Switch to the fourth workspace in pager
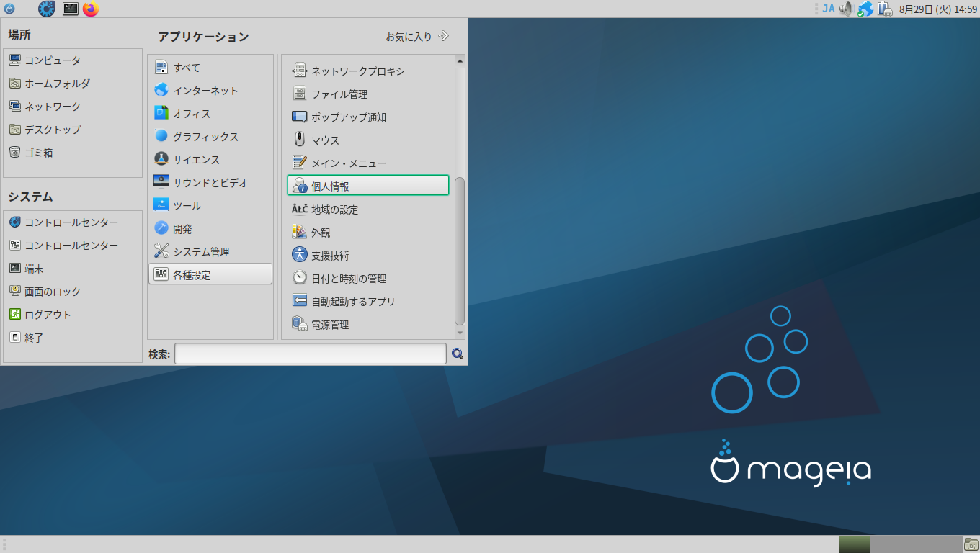 948,544
